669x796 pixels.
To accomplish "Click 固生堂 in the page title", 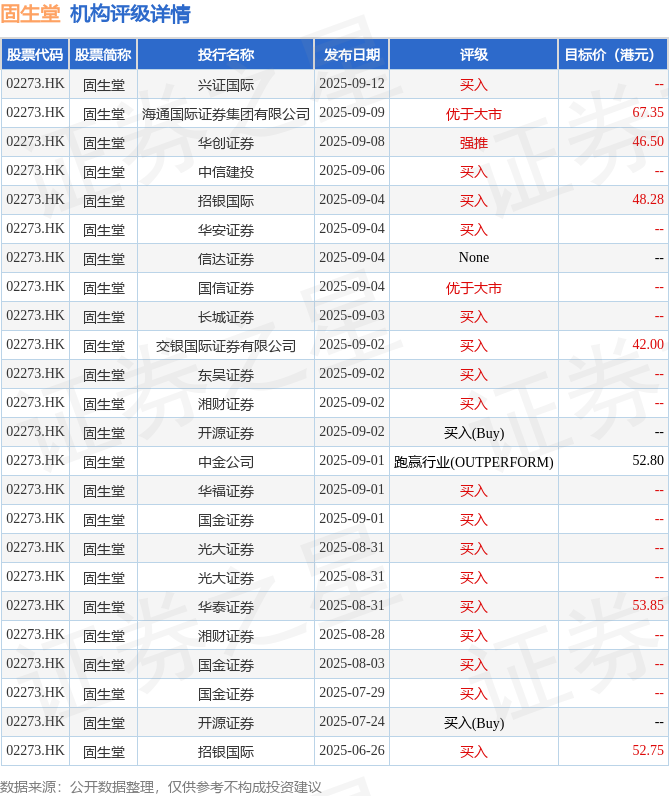I will point(30,14).
